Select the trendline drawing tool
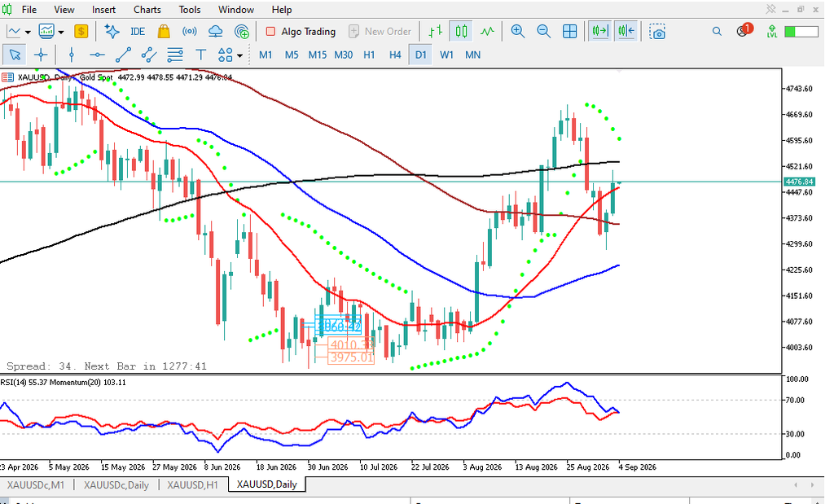 tap(124, 55)
